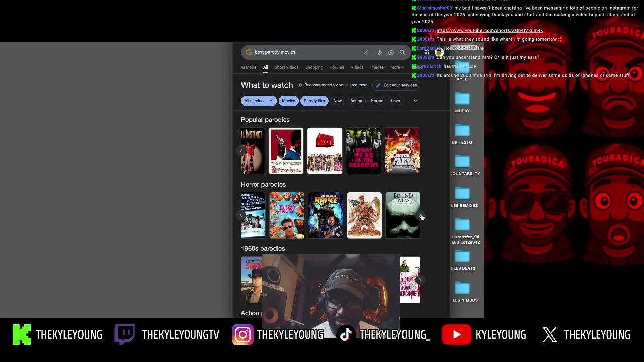The width and height of the screenshot is (644, 362).
Task: Open the YouTube shorts link in chat
Action: [x=490, y=31]
